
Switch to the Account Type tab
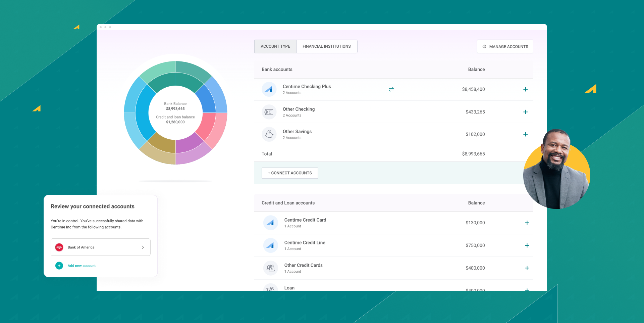(275, 46)
